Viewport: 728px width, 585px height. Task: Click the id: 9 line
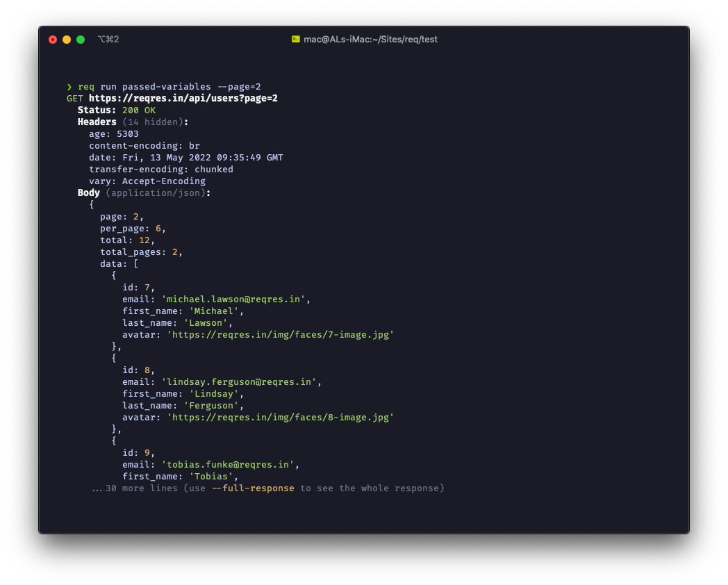(138, 453)
